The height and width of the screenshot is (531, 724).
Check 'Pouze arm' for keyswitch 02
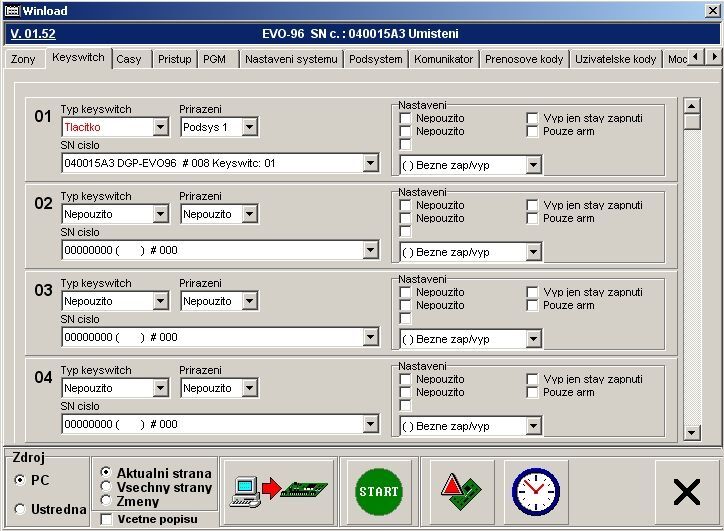point(533,218)
